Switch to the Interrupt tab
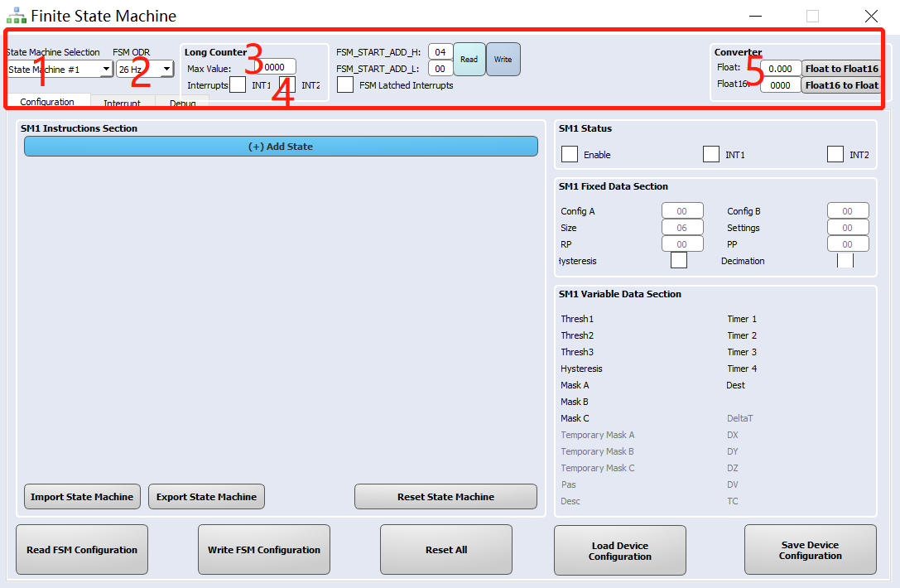This screenshot has height=588, width=900. point(122,104)
